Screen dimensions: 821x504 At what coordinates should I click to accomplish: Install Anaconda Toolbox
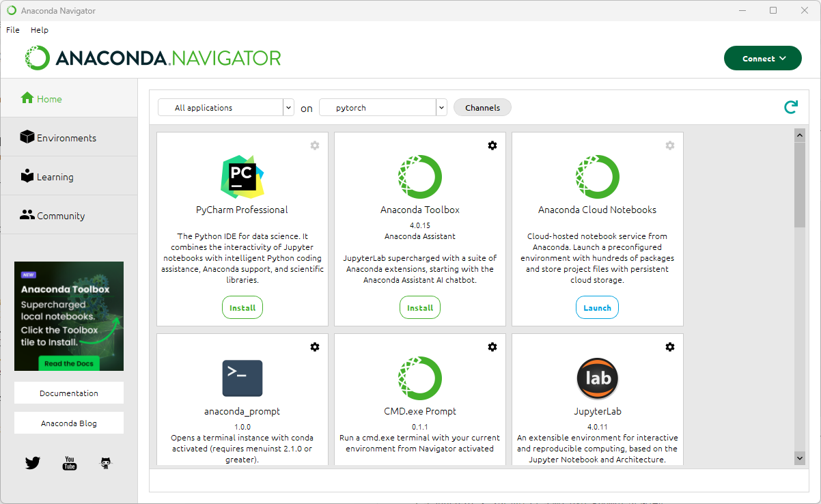point(420,308)
